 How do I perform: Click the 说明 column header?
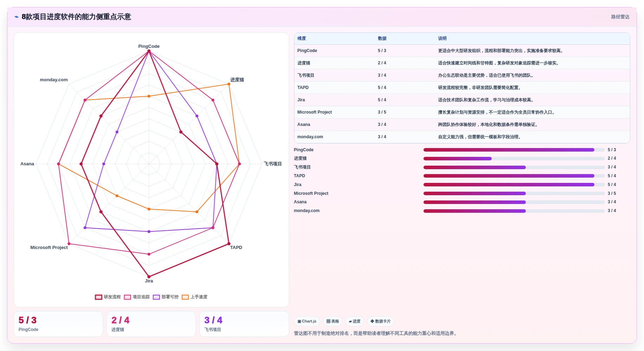coord(442,38)
